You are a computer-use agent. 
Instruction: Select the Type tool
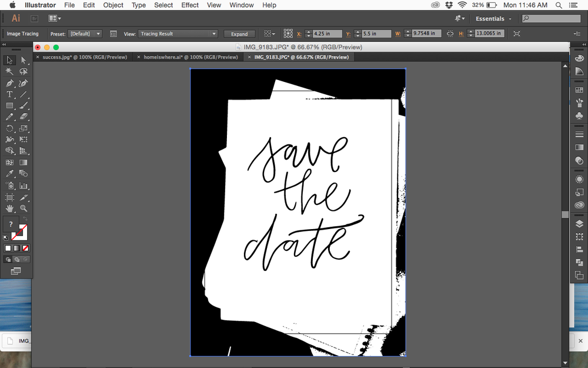(x=10, y=95)
